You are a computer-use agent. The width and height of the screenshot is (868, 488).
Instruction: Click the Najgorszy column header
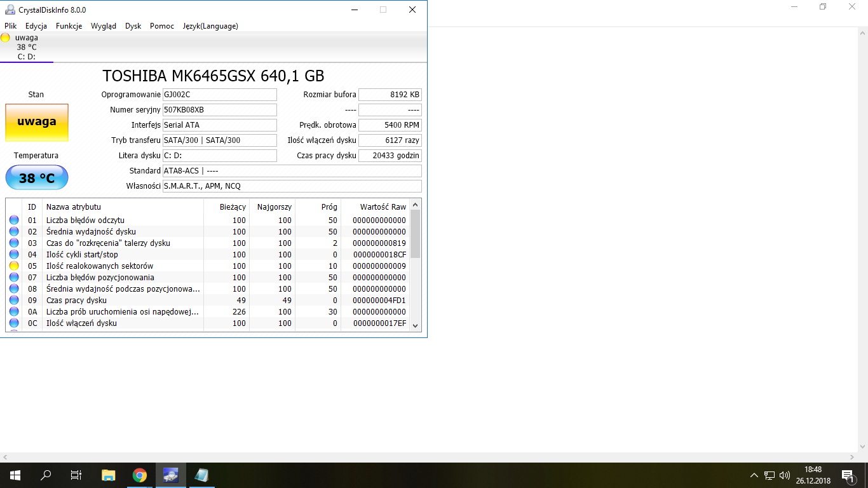(x=272, y=207)
